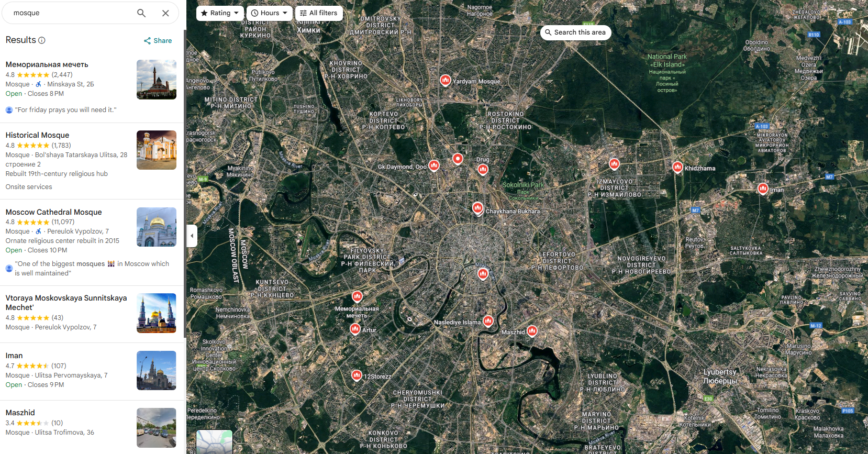Click reviewer avatar beside Friday prays review
Screen dimensions: 868x454
(x=9, y=110)
